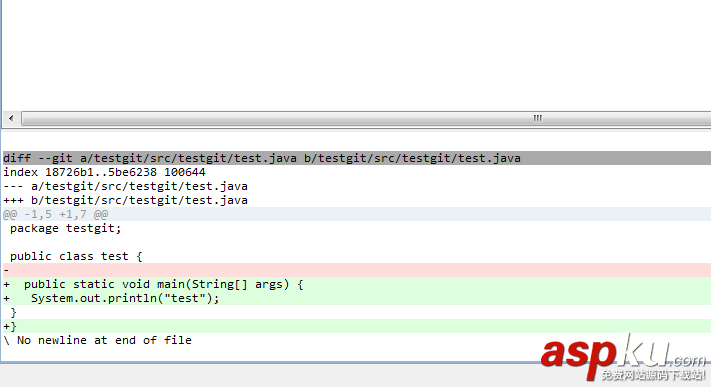Click the horizontal scrollbar left arrow
The height and width of the screenshot is (387, 711).
coord(11,118)
